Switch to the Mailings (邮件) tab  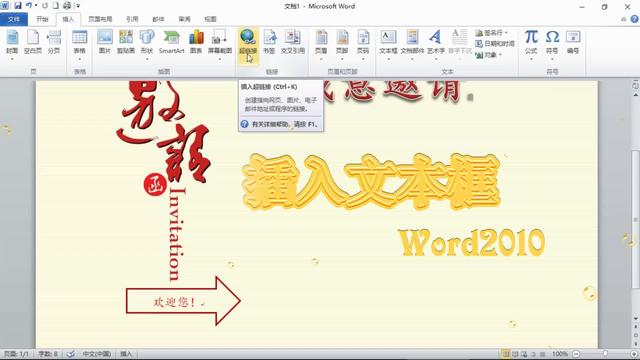pos(158,19)
